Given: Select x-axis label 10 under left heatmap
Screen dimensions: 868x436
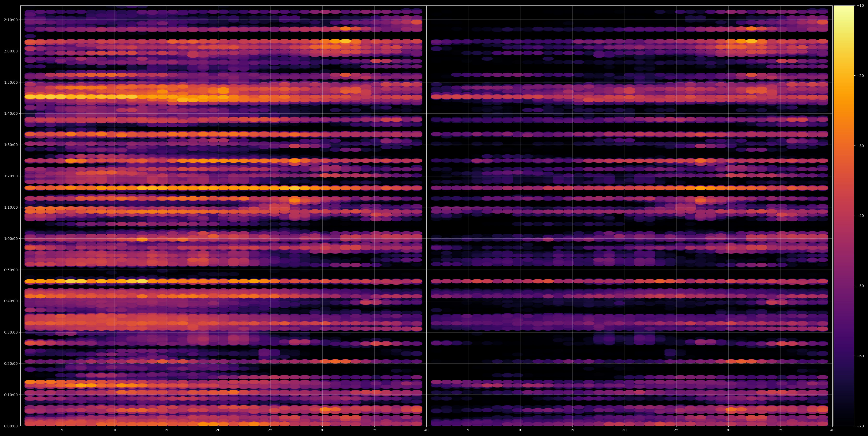Looking at the screenshot, I should click(x=114, y=430).
